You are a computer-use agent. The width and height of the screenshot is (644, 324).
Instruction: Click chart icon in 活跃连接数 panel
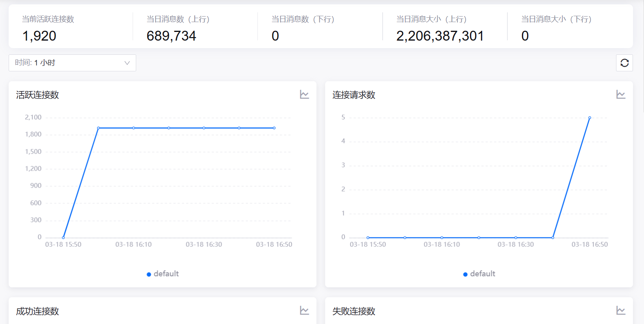[x=304, y=95]
